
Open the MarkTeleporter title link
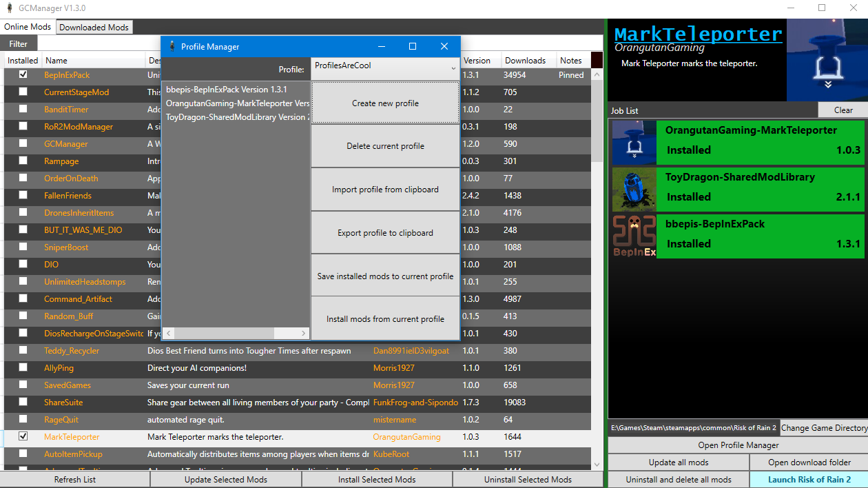pos(698,34)
